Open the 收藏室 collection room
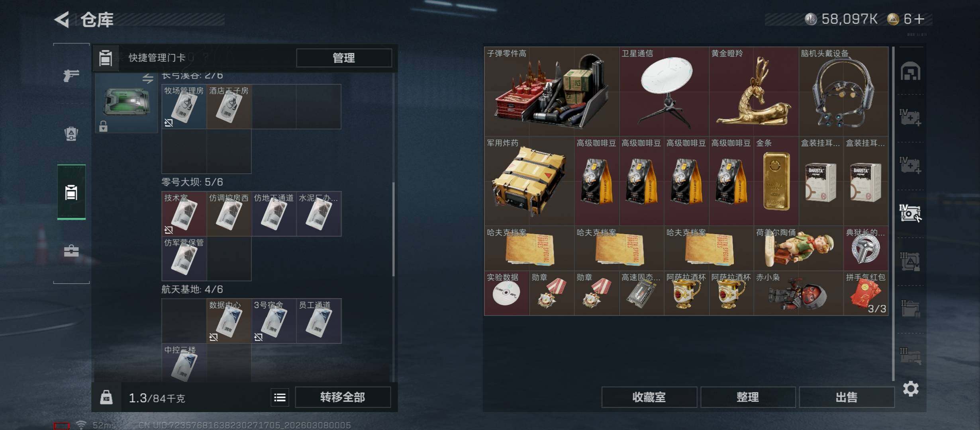Image resolution: width=980 pixels, height=430 pixels. click(x=649, y=397)
